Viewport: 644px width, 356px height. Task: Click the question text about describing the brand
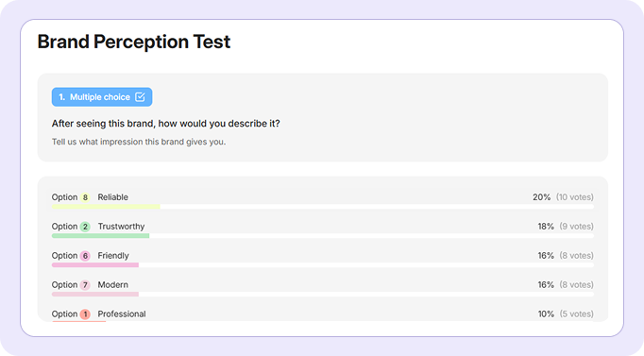coord(165,124)
